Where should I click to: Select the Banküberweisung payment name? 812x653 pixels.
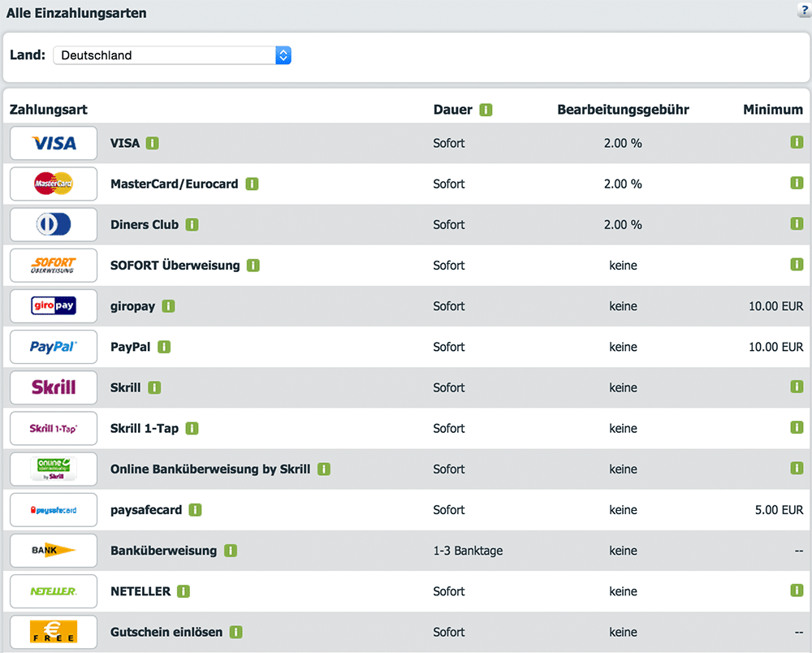click(x=164, y=551)
